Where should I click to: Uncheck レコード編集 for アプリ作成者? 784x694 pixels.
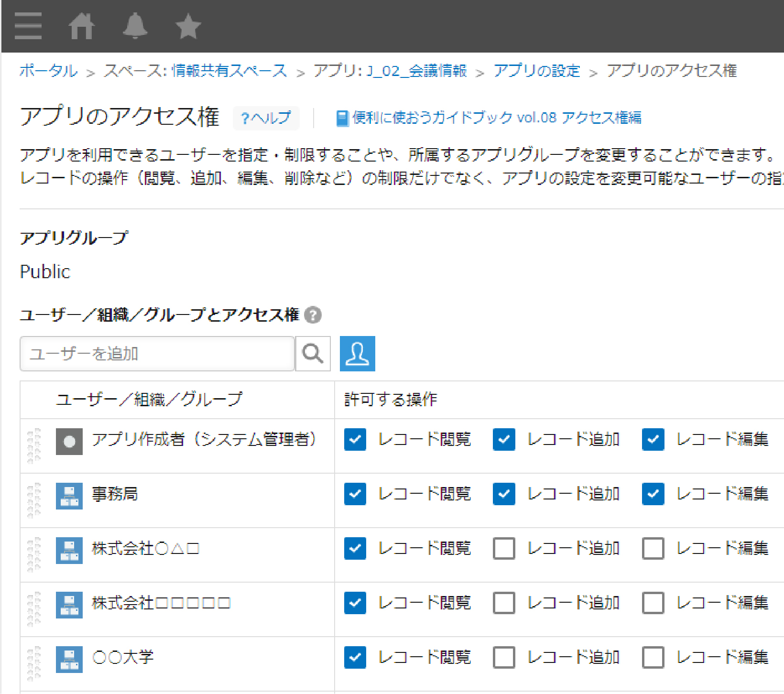coord(653,440)
